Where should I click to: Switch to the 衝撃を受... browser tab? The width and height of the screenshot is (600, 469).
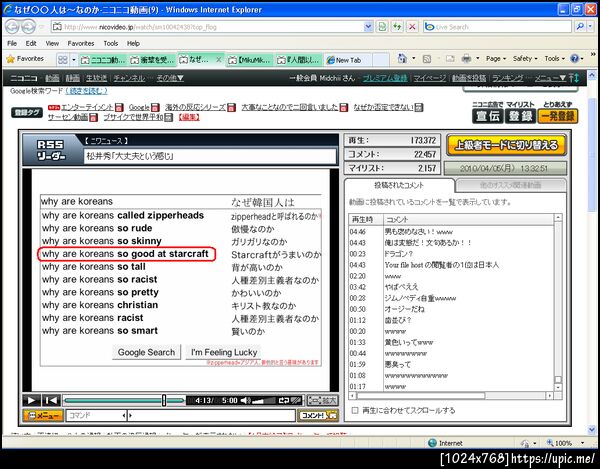pos(152,60)
